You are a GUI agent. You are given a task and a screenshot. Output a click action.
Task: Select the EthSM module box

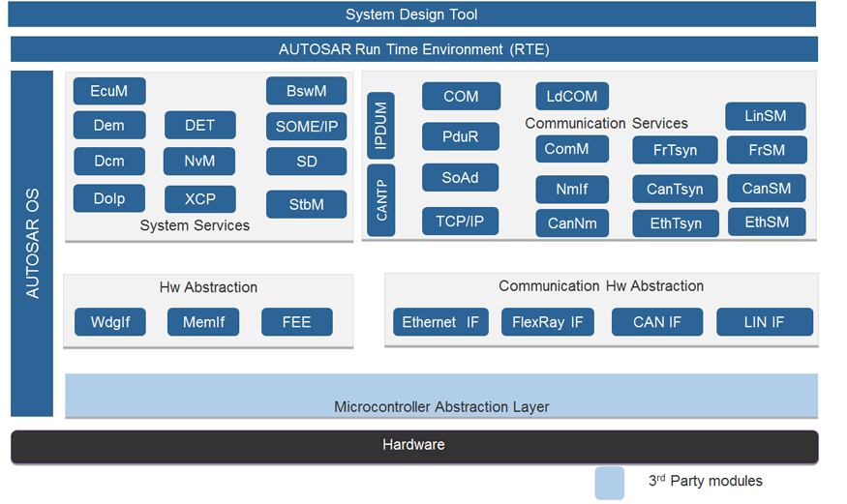(767, 222)
